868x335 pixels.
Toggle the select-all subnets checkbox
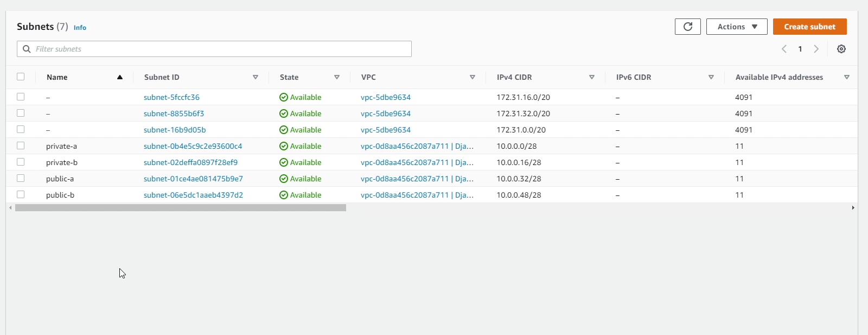tap(21, 77)
